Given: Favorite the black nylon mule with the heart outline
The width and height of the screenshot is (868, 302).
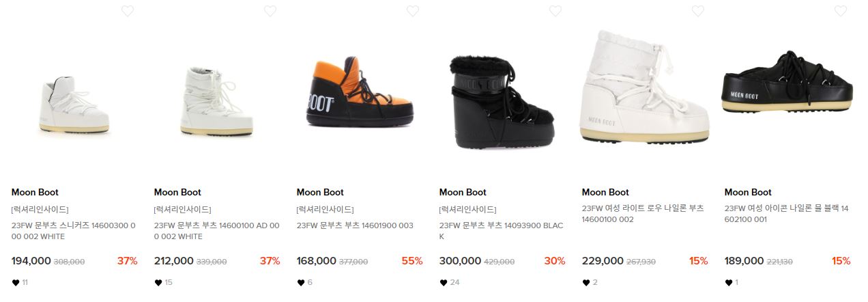Looking at the screenshot, I should coord(841,11).
